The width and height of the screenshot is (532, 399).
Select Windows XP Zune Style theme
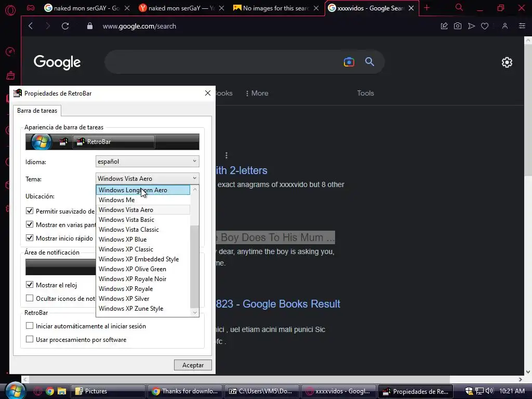click(143, 309)
